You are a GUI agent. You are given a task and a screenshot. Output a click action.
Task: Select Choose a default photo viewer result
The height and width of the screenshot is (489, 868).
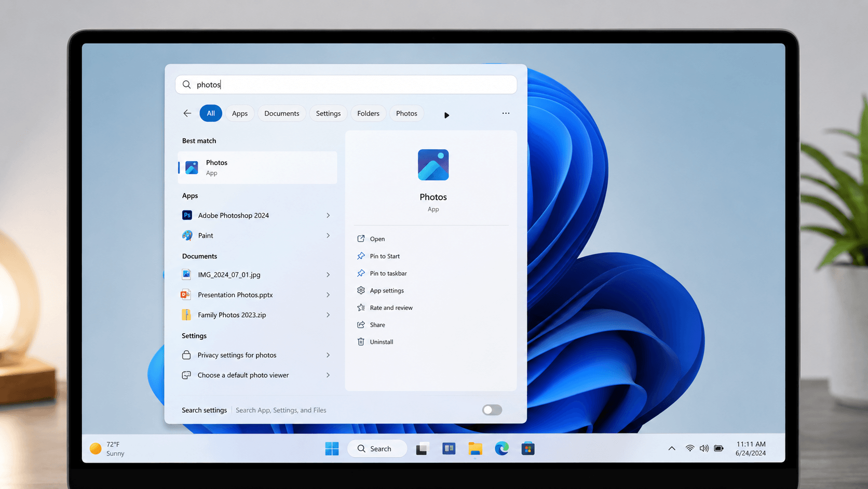[x=243, y=375]
